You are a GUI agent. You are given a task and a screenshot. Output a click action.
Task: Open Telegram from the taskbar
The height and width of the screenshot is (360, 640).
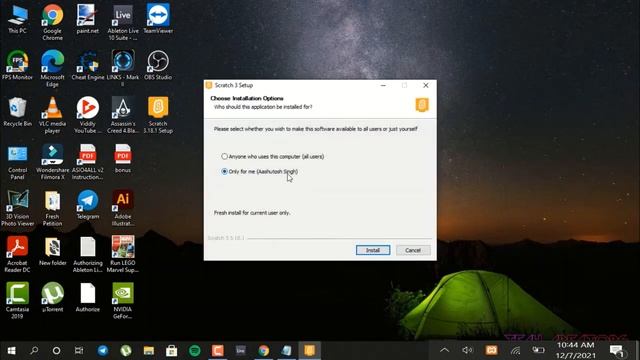tap(103, 351)
